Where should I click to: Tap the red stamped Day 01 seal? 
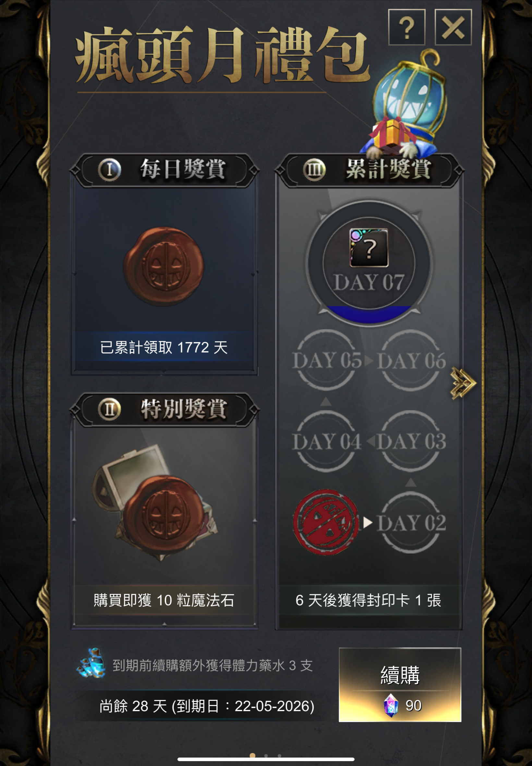(326, 522)
